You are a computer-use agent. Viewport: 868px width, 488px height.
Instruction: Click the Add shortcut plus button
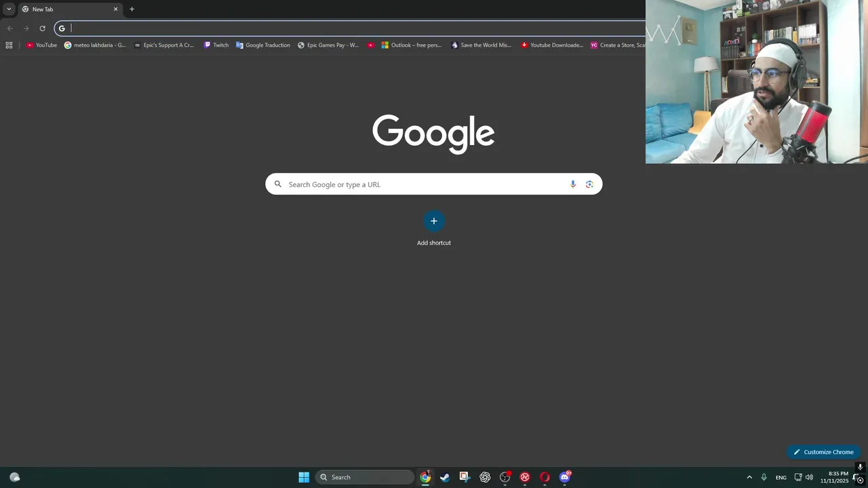pos(434,221)
